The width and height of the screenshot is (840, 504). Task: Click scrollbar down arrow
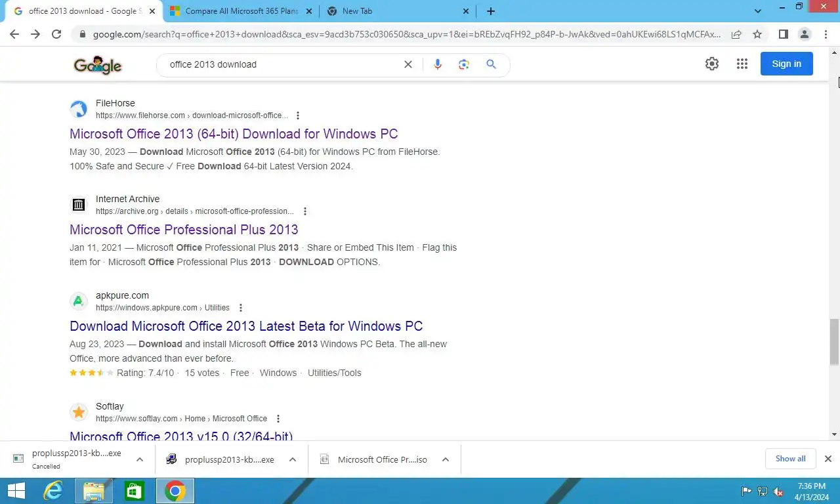[834, 434]
